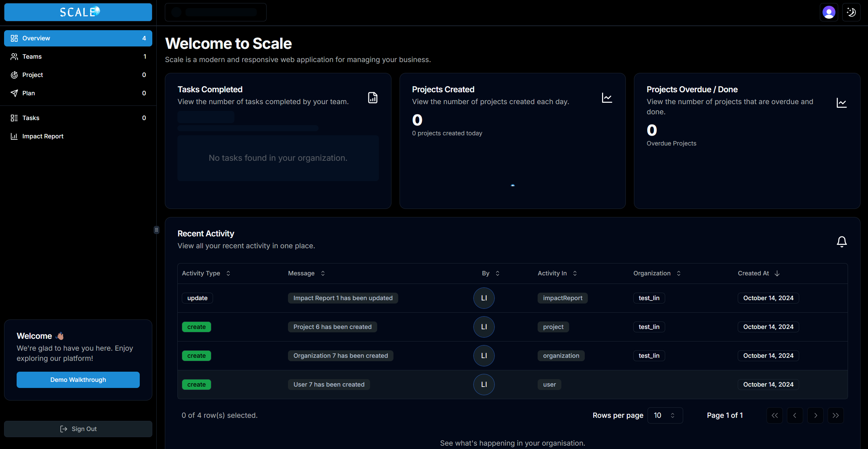Screen dimensions: 868x449
Task: Click LI avatar in Project 6 row
Action: tap(484, 327)
